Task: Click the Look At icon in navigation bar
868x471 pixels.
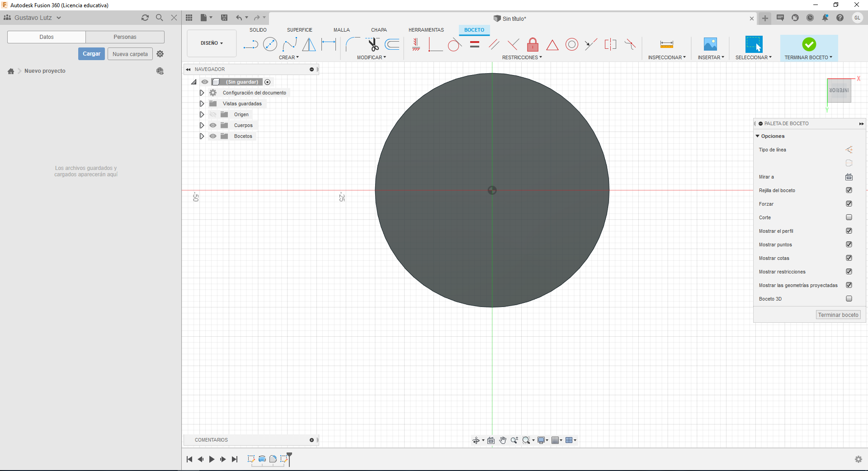Action: [491, 440]
